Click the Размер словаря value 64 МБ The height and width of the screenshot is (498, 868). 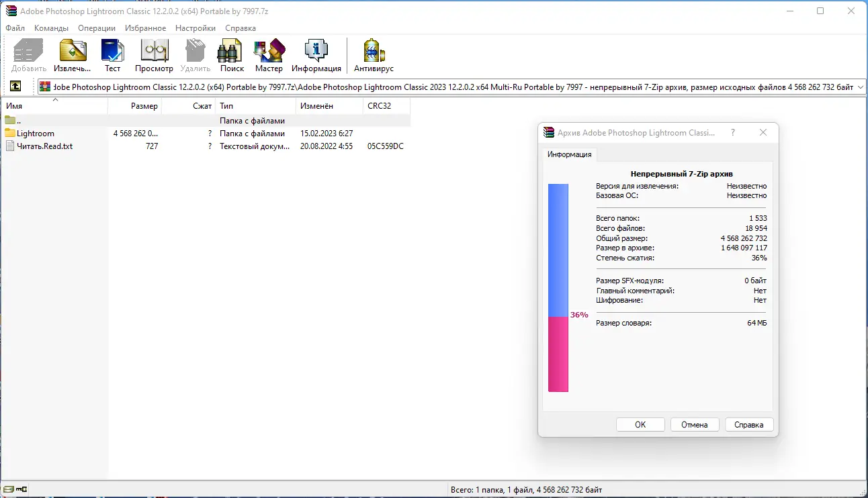(x=757, y=323)
